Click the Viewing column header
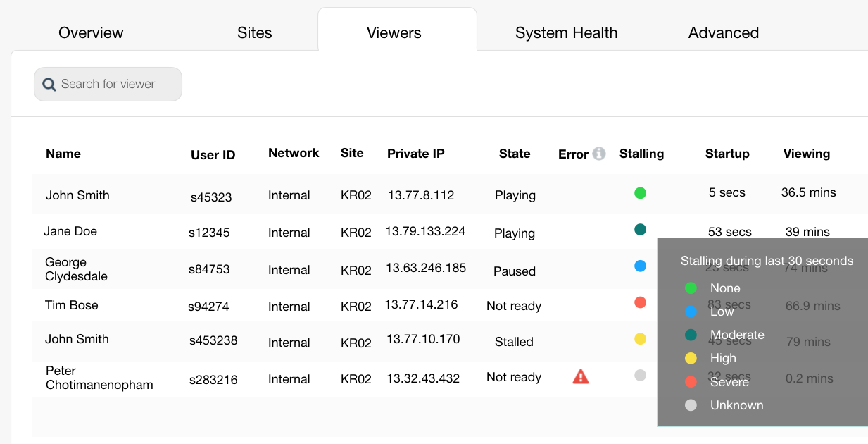The height and width of the screenshot is (444, 868). tap(807, 154)
